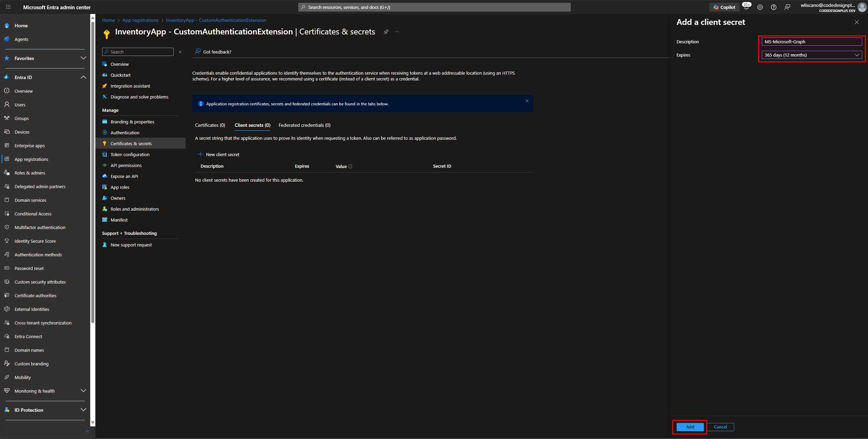Image resolution: width=868 pixels, height=439 pixels.
Task: Open the user account avatar
Action: pos(862,7)
